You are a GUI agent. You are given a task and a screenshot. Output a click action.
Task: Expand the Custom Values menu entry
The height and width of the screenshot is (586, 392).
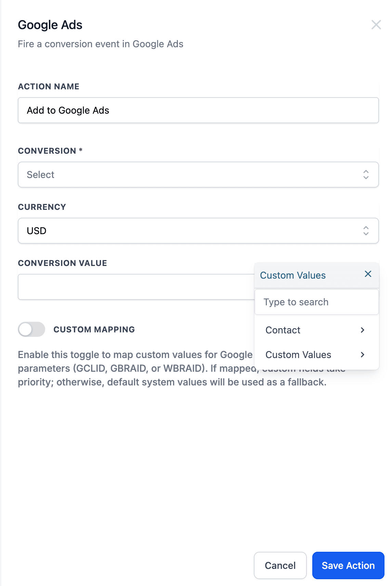317,355
